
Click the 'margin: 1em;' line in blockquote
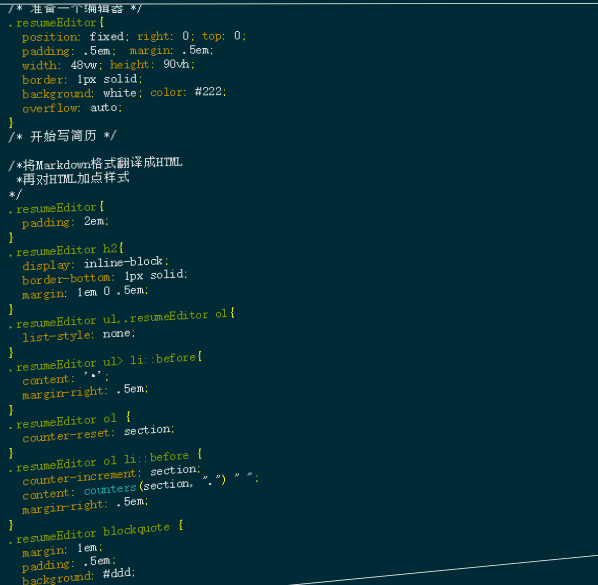pyautogui.click(x=62, y=550)
